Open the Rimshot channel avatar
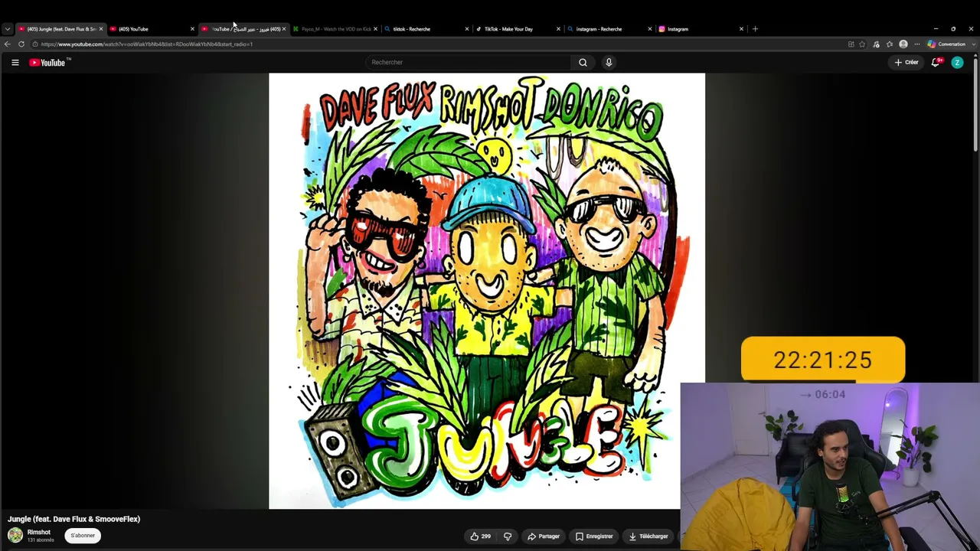The height and width of the screenshot is (551, 980). pos(15,536)
